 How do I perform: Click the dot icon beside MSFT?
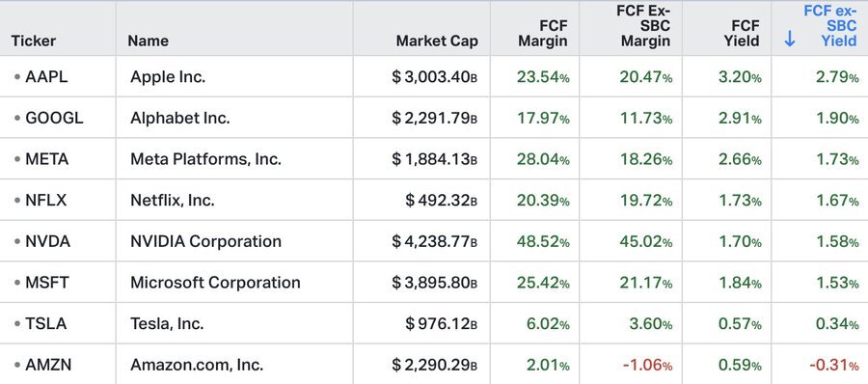17,283
